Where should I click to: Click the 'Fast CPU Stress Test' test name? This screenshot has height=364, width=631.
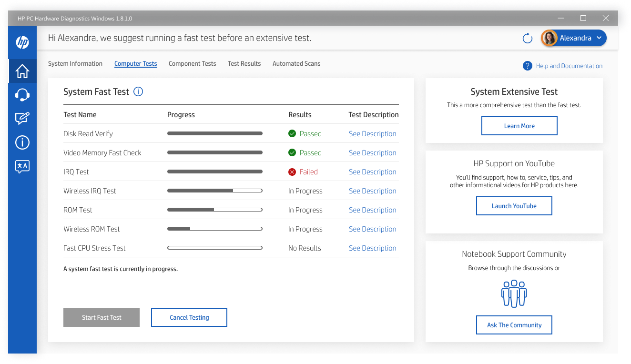point(94,248)
